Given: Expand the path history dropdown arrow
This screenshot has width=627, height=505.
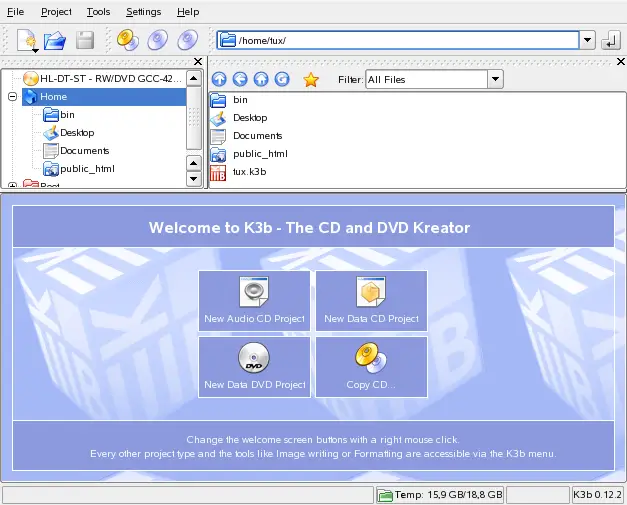Looking at the screenshot, I should 587,40.
